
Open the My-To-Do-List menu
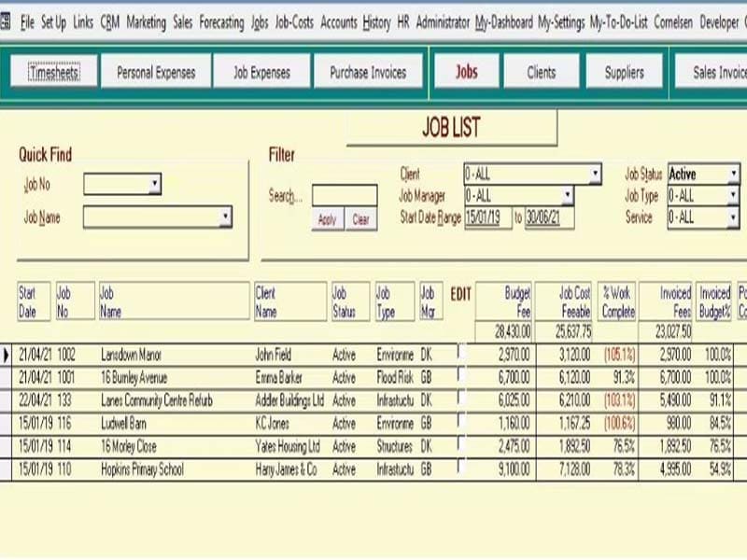[619, 21]
